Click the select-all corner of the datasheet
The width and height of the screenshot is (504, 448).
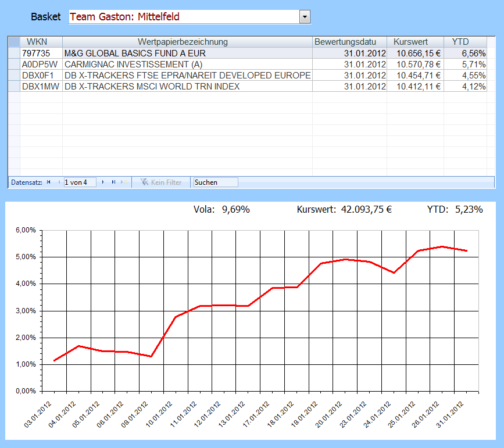pyautogui.click(x=14, y=42)
